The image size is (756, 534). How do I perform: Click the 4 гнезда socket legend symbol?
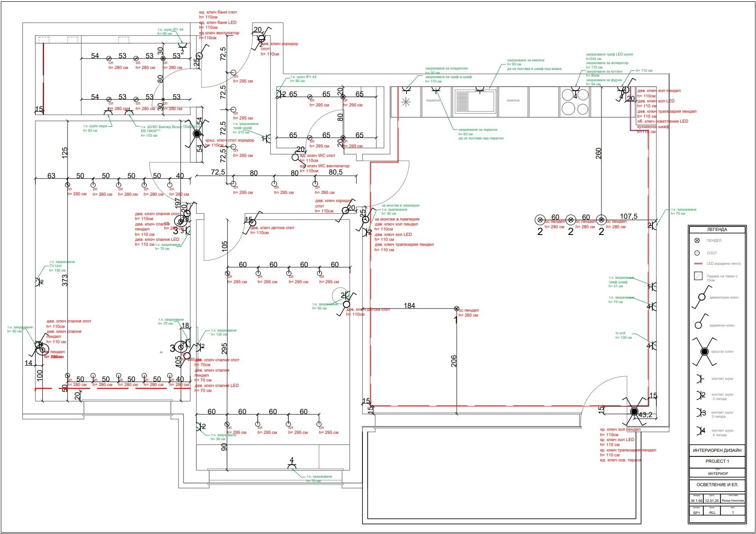(701, 431)
